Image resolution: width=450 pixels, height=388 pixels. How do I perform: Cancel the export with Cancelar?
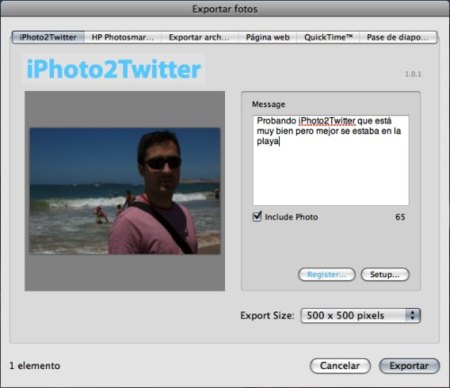click(340, 366)
